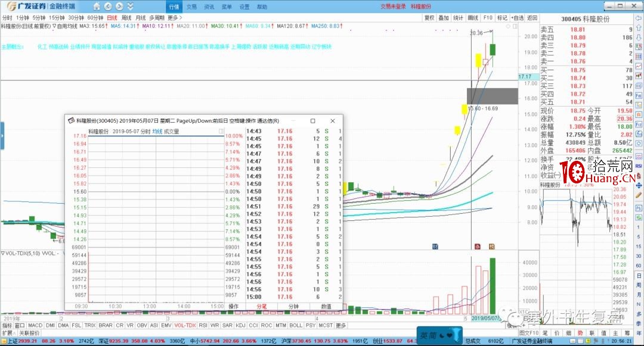This screenshot has height=346, width=644.
Task: Select the 月线 monthly period
Action: (x=141, y=18)
